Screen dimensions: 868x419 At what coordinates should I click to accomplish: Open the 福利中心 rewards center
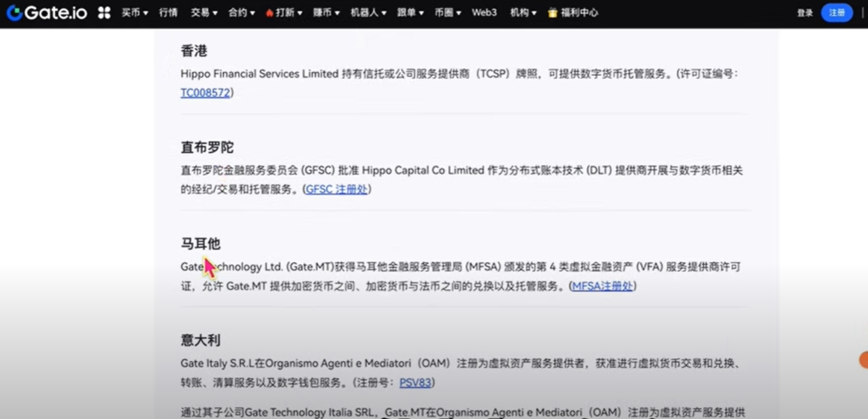coord(579,13)
